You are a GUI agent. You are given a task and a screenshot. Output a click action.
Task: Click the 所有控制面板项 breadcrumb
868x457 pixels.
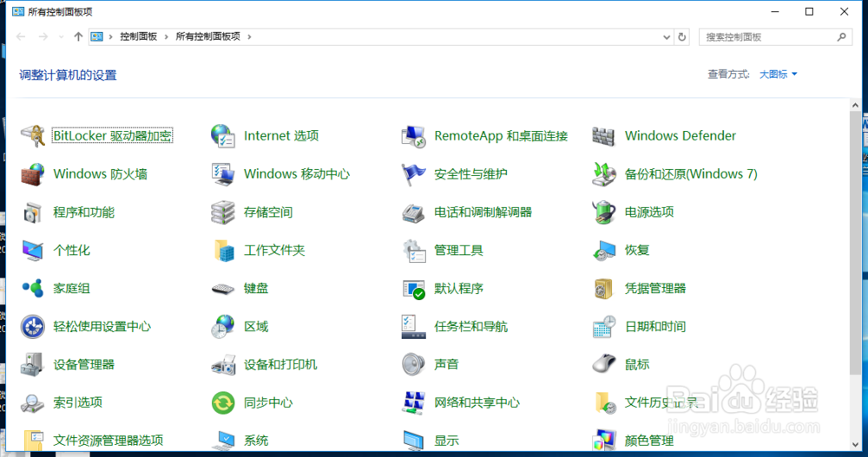[208, 36]
